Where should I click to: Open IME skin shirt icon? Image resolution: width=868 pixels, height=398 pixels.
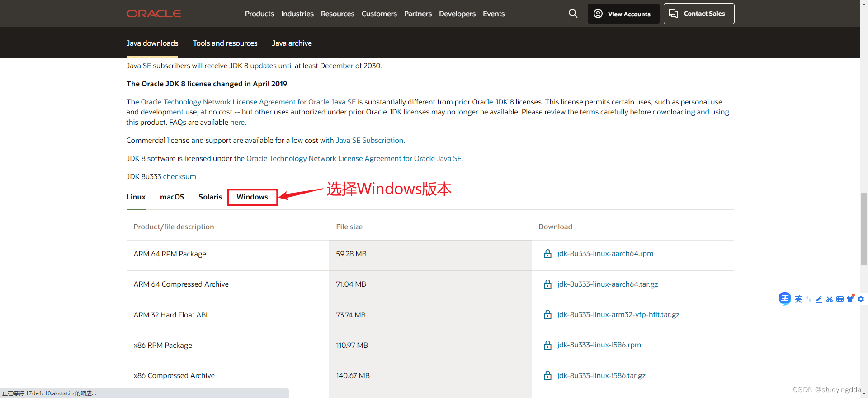point(850,298)
